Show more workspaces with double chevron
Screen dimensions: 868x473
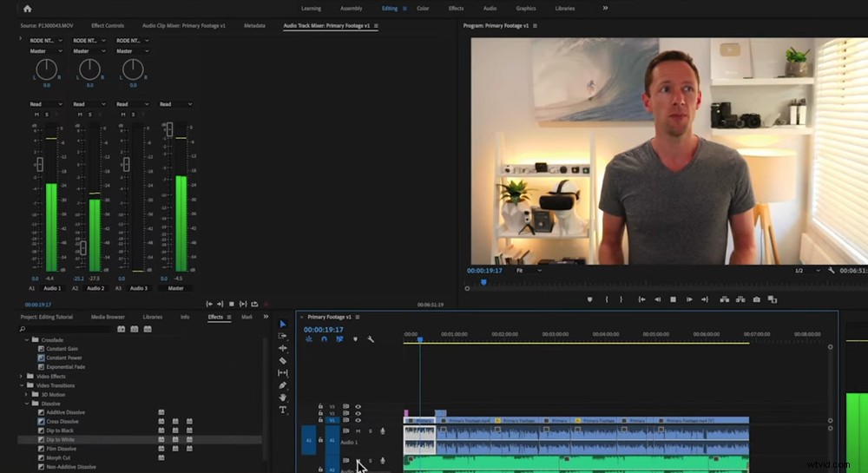(x=605, y=9)
